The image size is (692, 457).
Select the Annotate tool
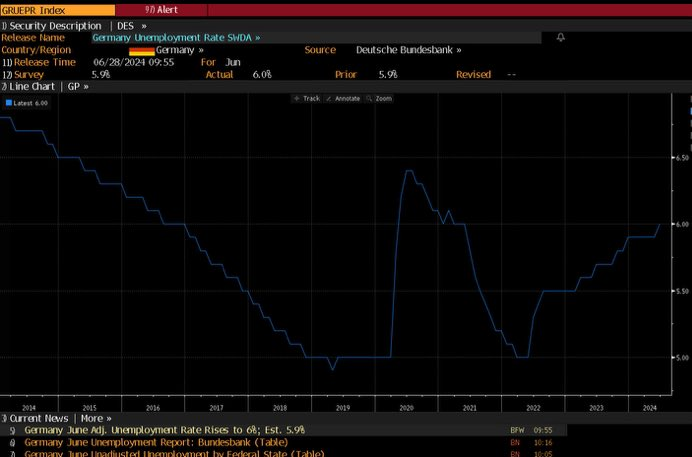(x=343, y=98)
